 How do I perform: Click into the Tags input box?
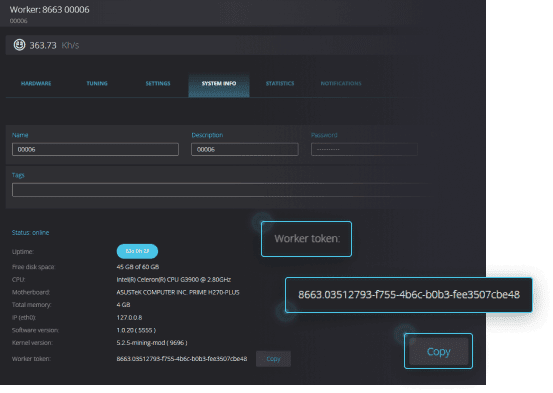pos(222,190)
